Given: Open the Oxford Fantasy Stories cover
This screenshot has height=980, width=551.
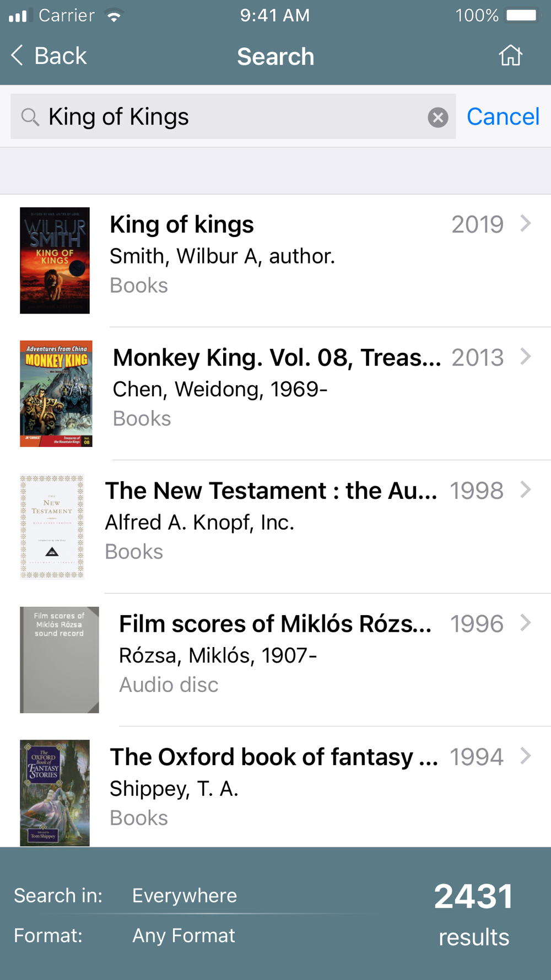Looking at the screenshot, I should [x=55, y=793].
